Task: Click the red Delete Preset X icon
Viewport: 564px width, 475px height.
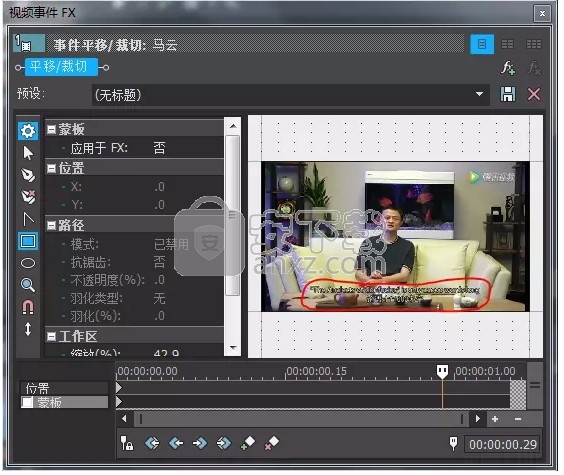Action: coord(533,94)
